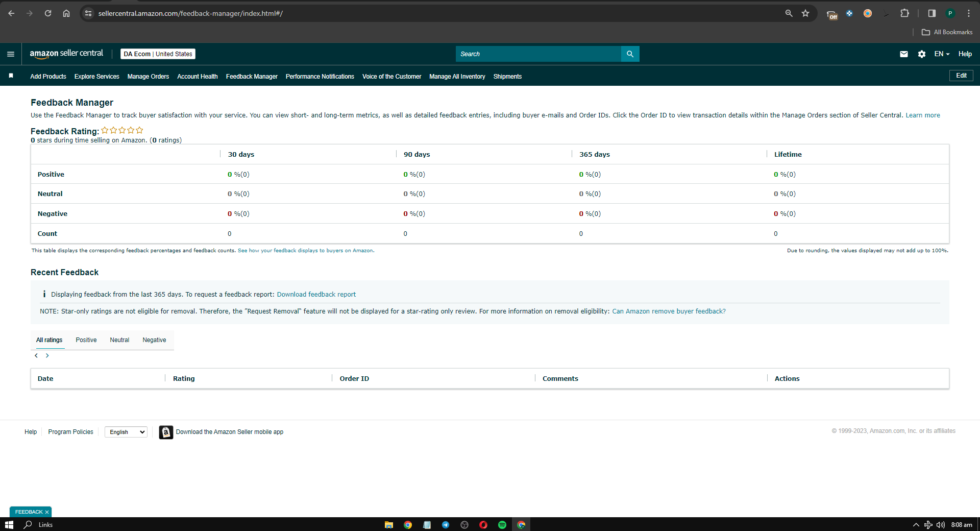980x531 pixels.
Task: Go to next feedback page arrow
Action: click(47, 355)
